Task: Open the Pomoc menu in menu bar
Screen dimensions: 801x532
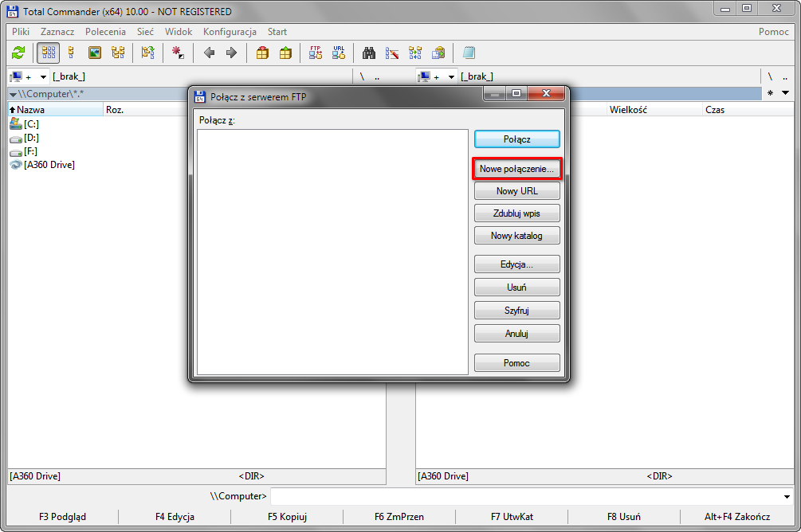Action: [773, 32]
